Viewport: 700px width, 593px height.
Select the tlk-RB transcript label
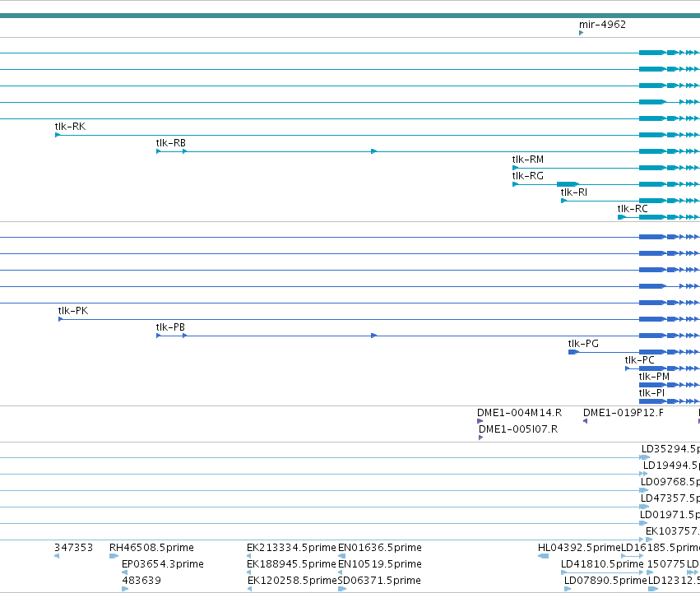coord(170,143)
